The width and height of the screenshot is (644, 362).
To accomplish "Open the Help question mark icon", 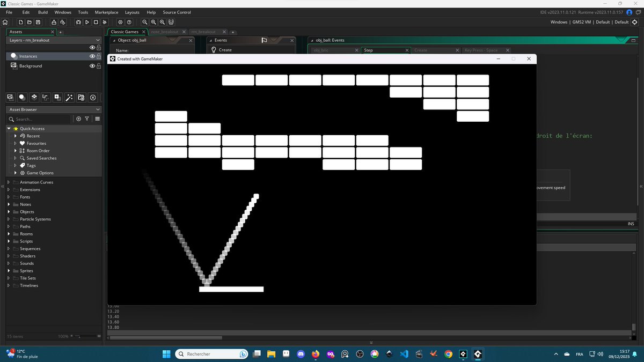I will pyautogui.click(x=129, y=22).
